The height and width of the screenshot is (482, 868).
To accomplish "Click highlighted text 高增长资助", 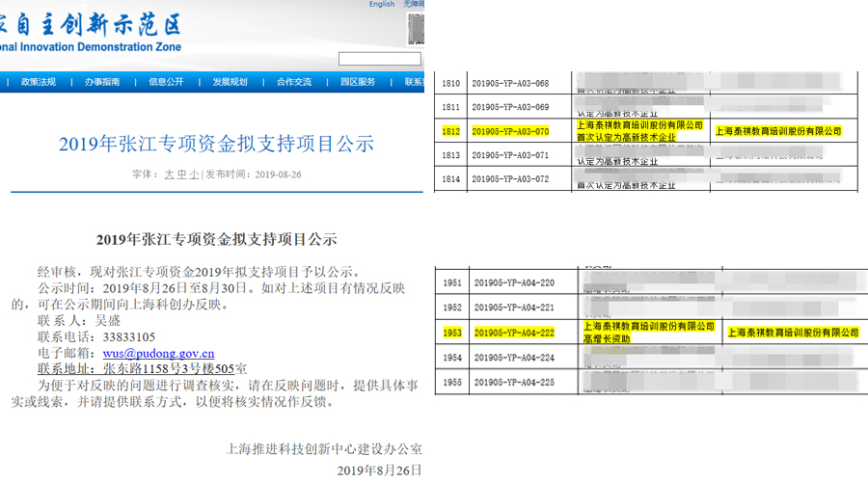I will pyautogui.click(x=604, y=339).
